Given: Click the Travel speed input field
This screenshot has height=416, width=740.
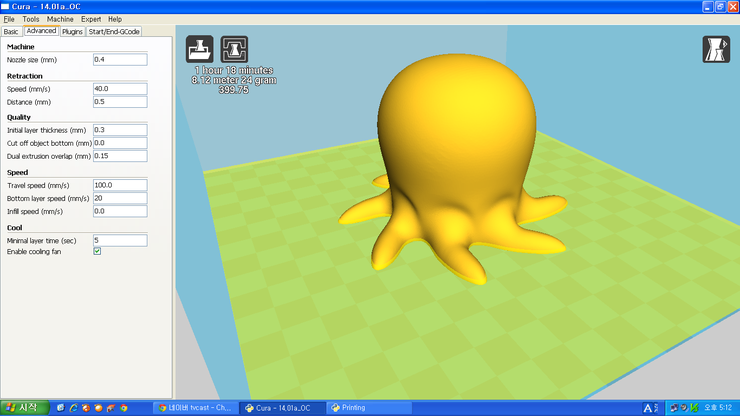Looking at the screenshot, I should [x=119, y=185].
